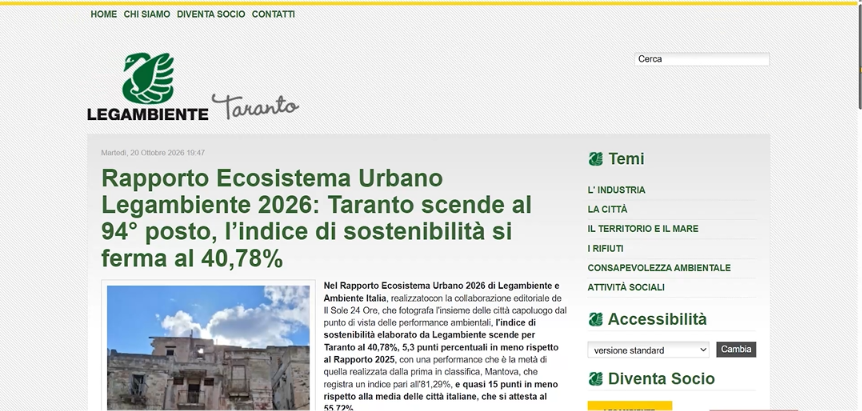Image resolution: width=862 pixels, height=411 pixels.
Task: Click the Accessibilità heading text
Action: click(x=657, y=319)
